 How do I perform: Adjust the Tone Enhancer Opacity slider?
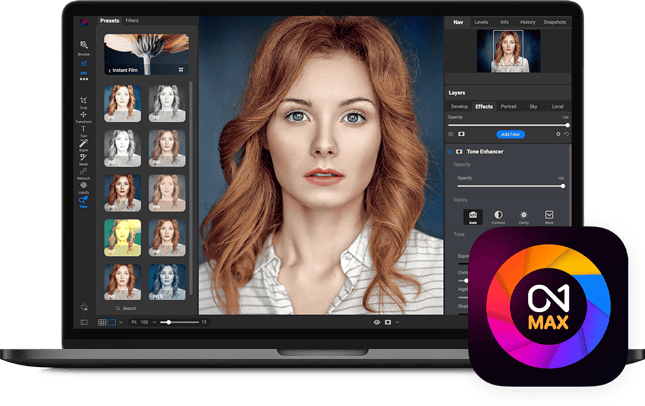tap(511, 186)
